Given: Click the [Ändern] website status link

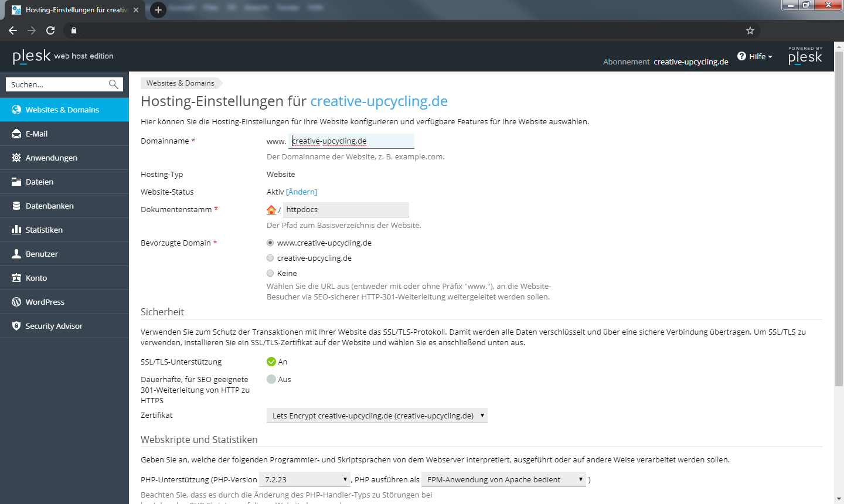Looking at the screenshot, I should pos(301,192).
